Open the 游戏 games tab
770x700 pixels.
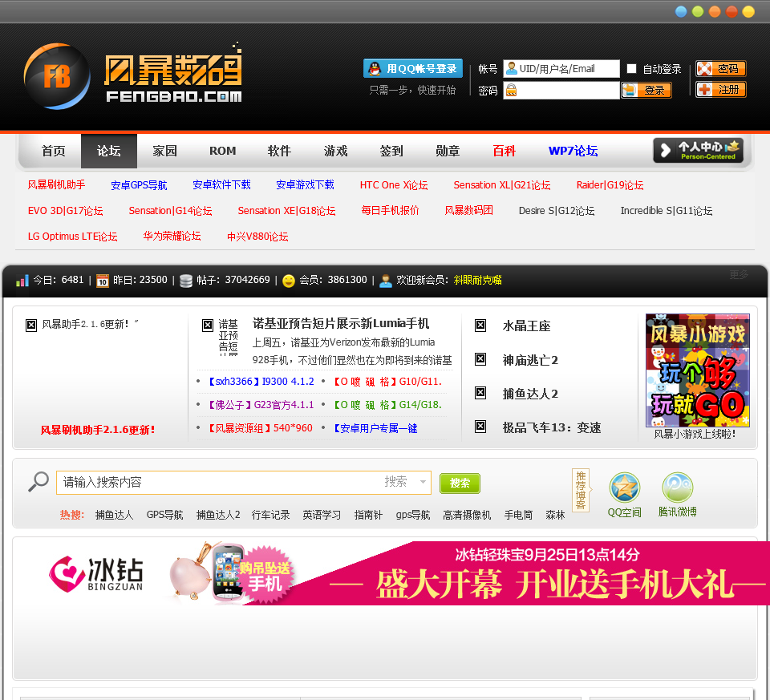point(335,151)
